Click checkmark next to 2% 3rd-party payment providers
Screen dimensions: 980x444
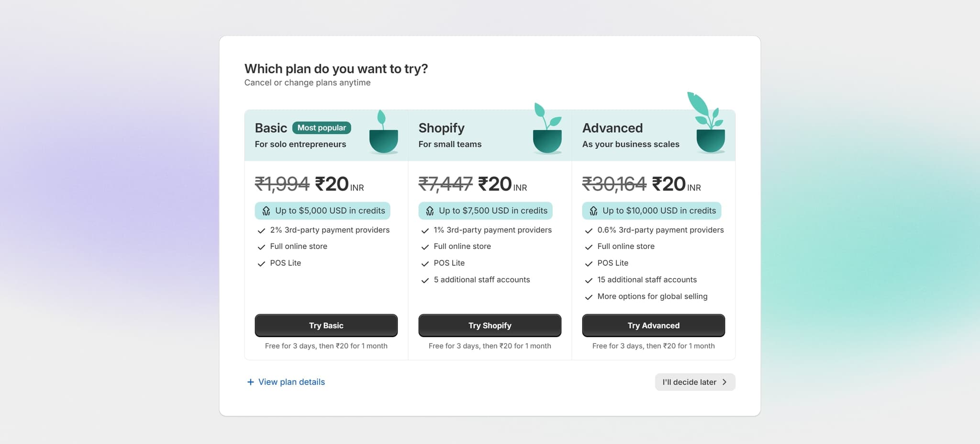pyautogui.click(x=261, y=231)
